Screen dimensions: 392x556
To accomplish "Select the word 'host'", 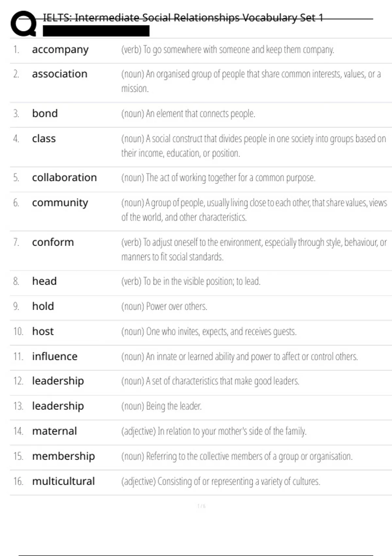I will click(x=43, y=331).
